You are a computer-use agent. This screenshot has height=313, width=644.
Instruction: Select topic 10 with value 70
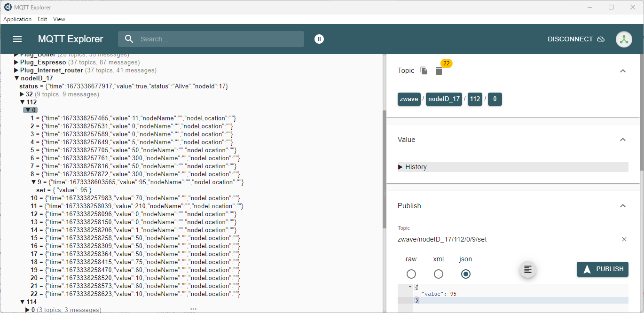(135, 198)
